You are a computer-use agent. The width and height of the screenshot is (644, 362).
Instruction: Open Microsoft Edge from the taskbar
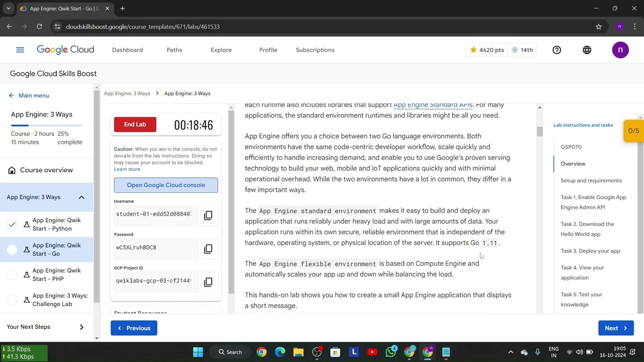(x=280, y=352)
